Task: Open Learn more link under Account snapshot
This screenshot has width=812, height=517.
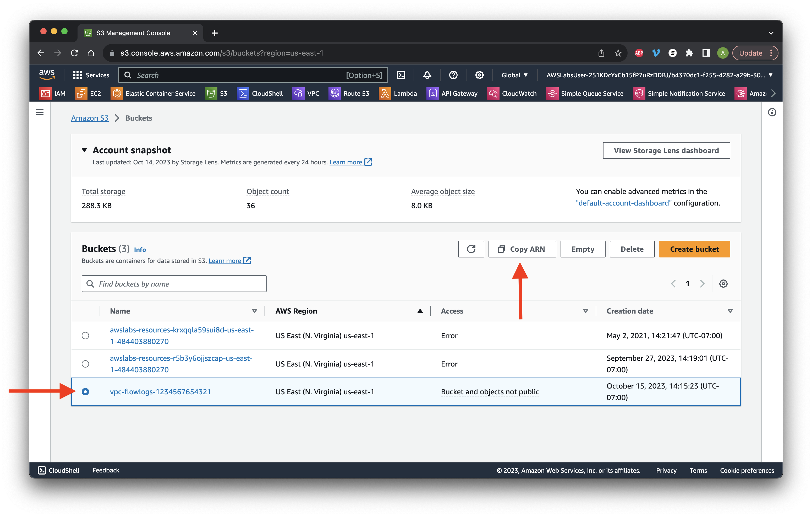Action: click(x=350, y=162)
